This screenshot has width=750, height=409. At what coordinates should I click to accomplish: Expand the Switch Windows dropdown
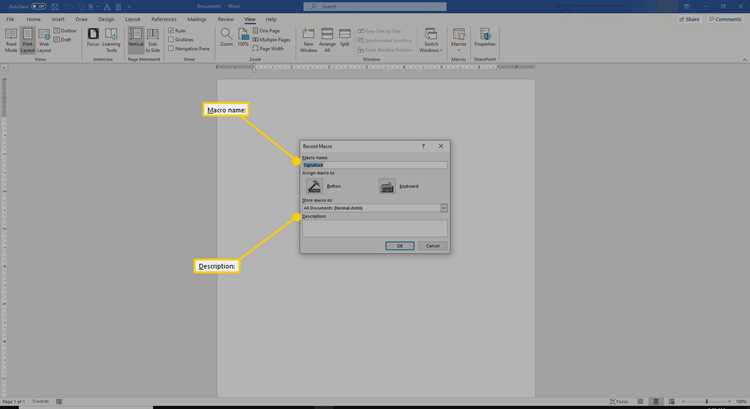(431, 40)
